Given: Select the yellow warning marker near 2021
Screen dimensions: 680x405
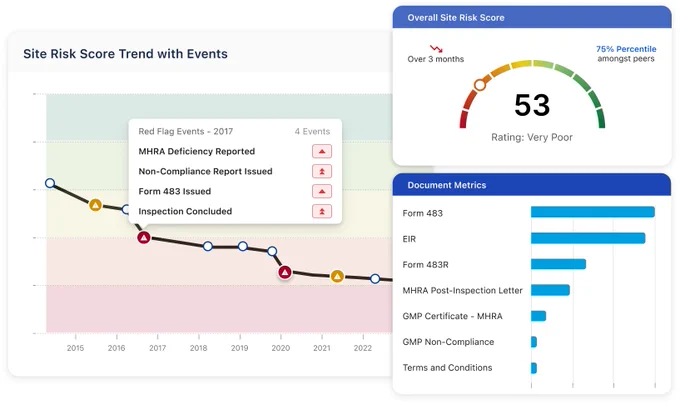Looking at the screenshot, I should click(x=337, y=276).
